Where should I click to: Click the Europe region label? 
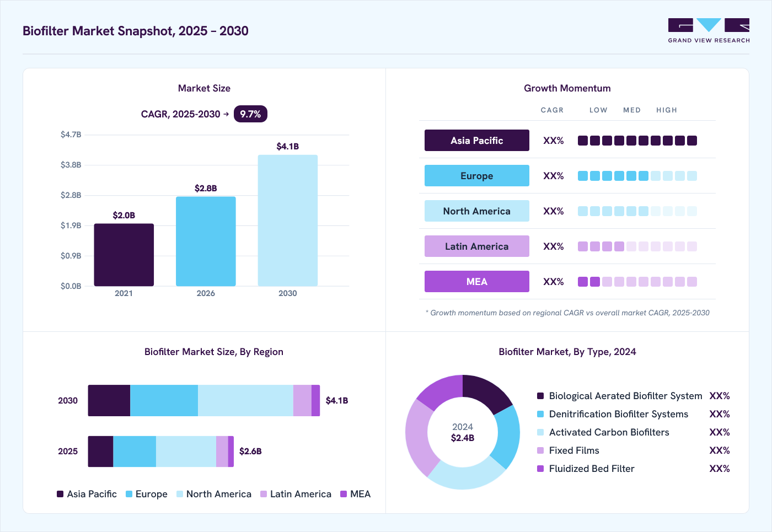pyautogui.click(x=477, y=176)
